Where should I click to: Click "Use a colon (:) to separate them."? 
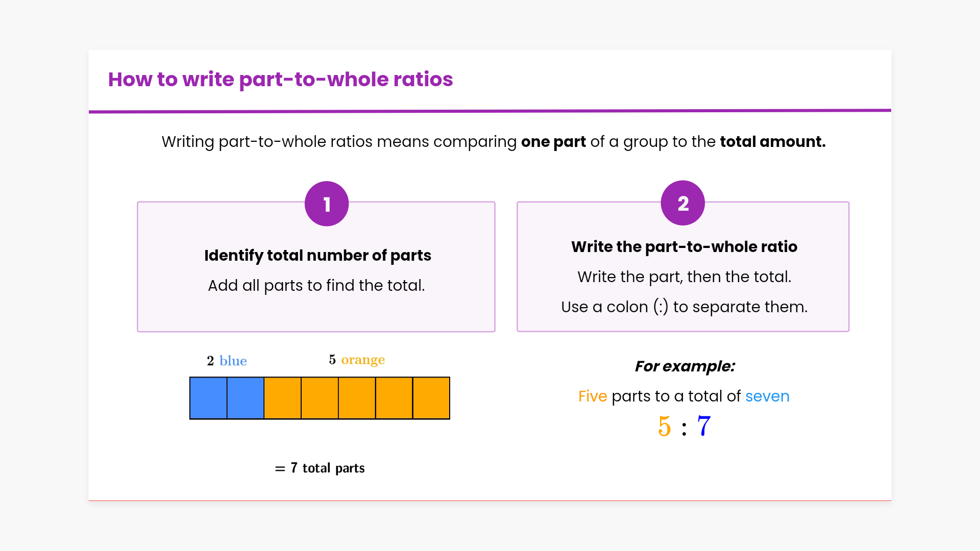pyautogui.click(x=684, y=307)
